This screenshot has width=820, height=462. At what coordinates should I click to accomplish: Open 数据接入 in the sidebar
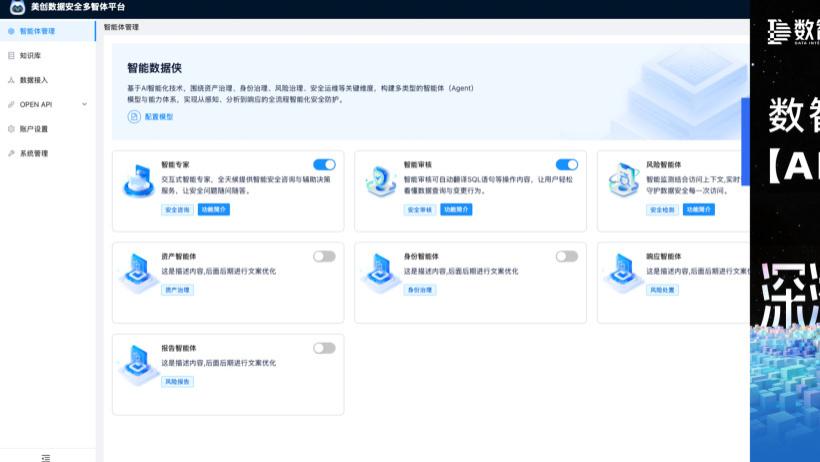pos(48,80)
